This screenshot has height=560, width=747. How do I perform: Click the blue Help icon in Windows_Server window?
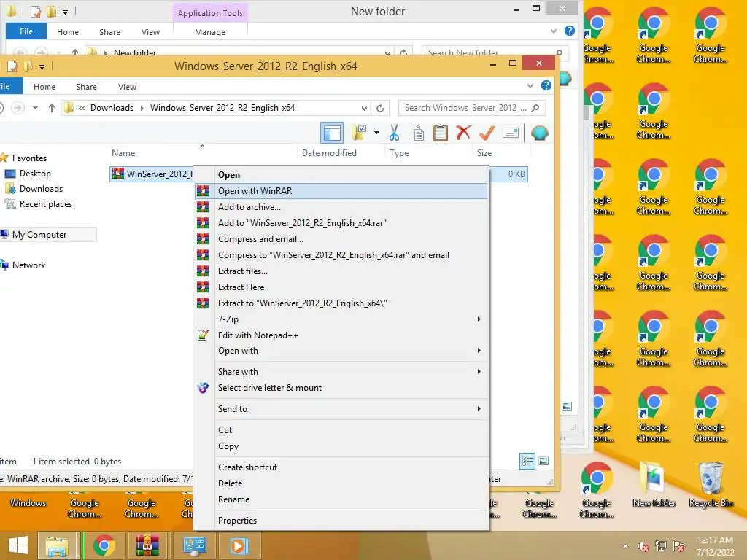[x=546, y=86]
